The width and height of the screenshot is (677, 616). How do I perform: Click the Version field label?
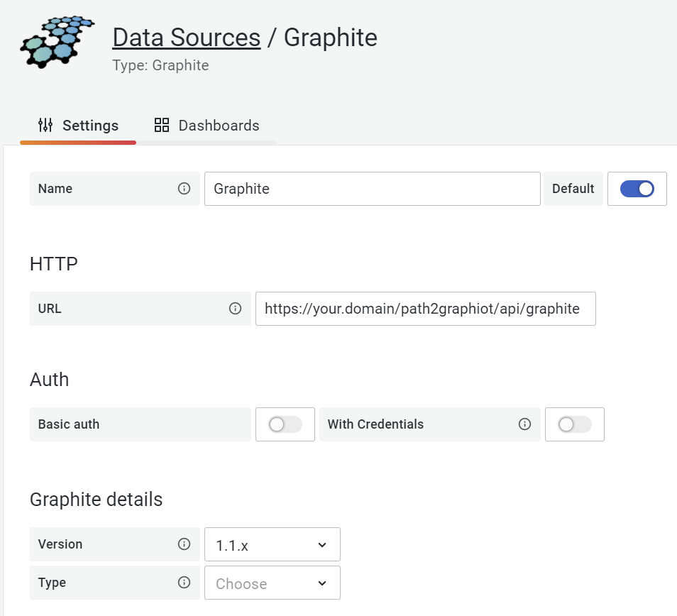(x=60, y=544)
